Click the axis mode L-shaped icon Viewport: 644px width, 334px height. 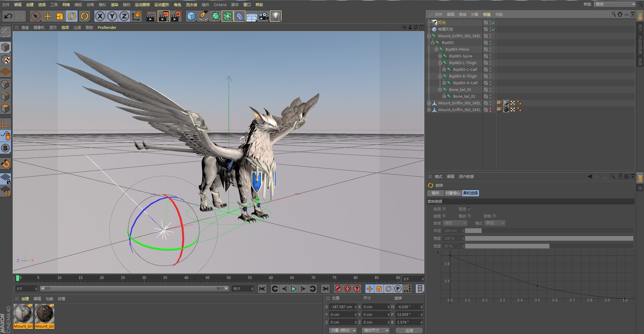(6, 124)
